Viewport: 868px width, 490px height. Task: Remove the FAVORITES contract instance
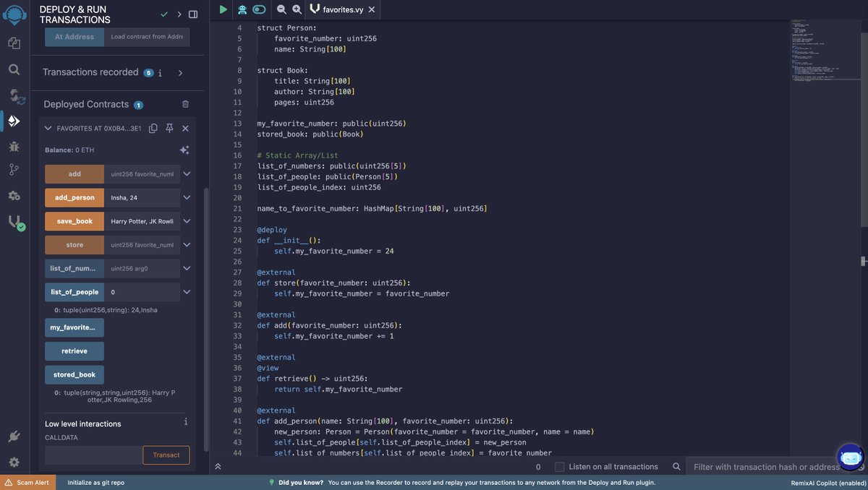(185, 128)
